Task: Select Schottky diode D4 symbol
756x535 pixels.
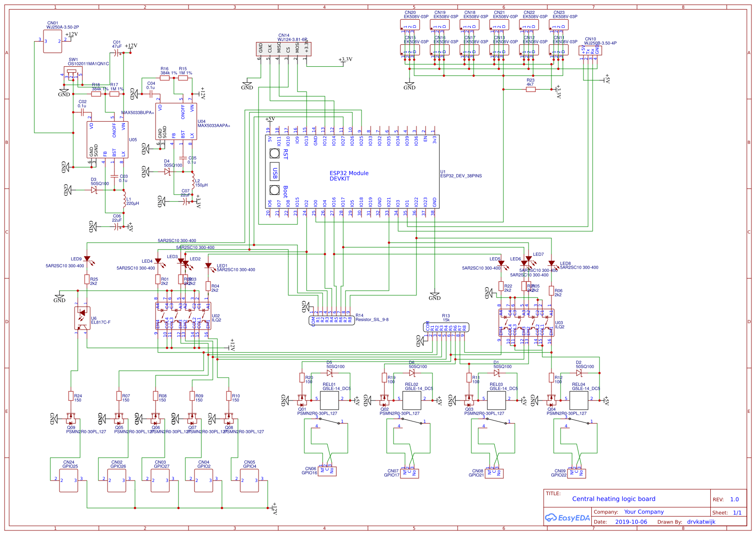Action: 167,172
